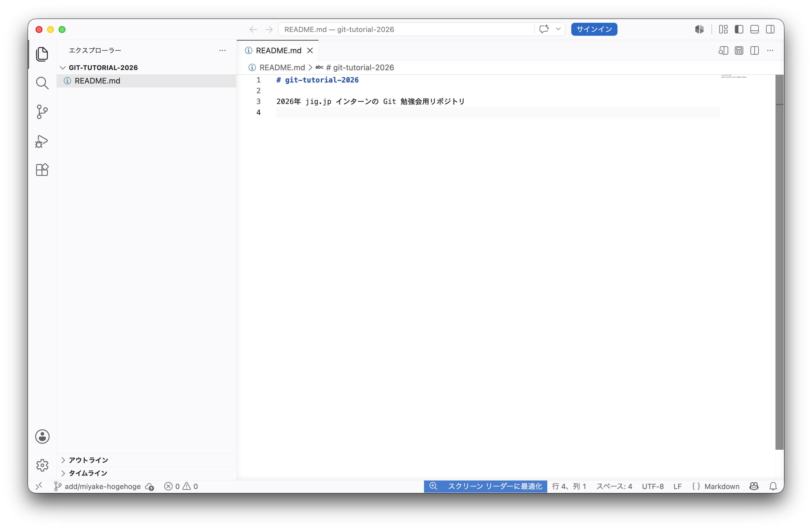Open the chat dropdown arrow
This screenshot has height=530, width=812.
(558, 29)
